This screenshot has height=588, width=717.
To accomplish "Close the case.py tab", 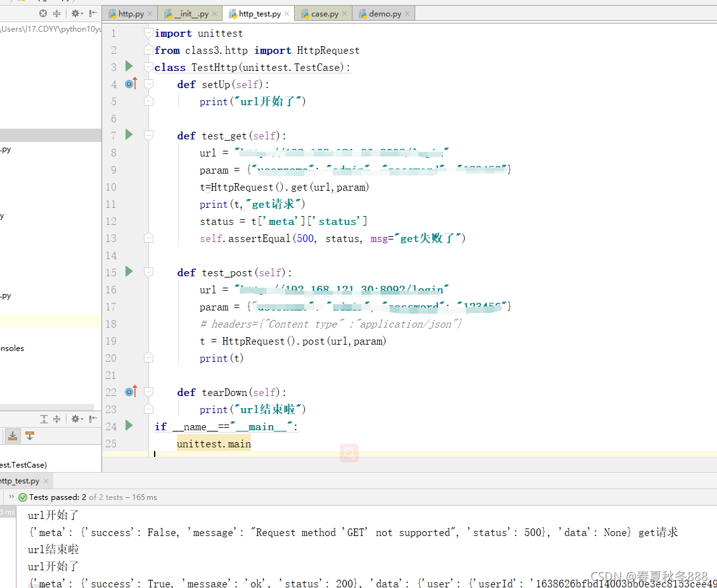I will [x=345, y=14].
